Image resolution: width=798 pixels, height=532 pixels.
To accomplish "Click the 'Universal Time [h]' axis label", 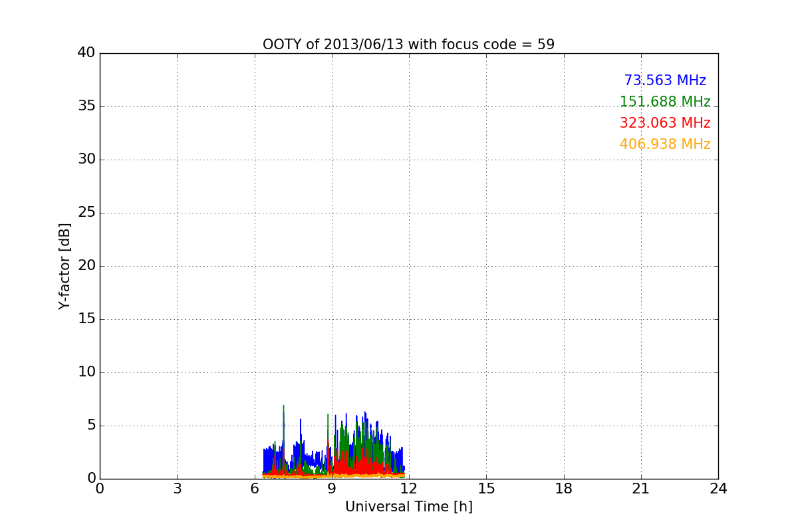I will click(408, 507).
